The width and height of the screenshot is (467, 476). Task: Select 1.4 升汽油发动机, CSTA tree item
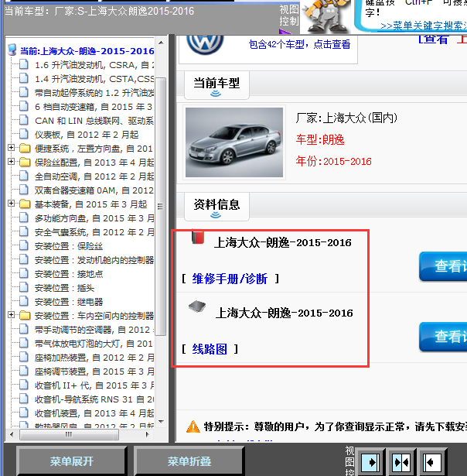tap(94, 79)
